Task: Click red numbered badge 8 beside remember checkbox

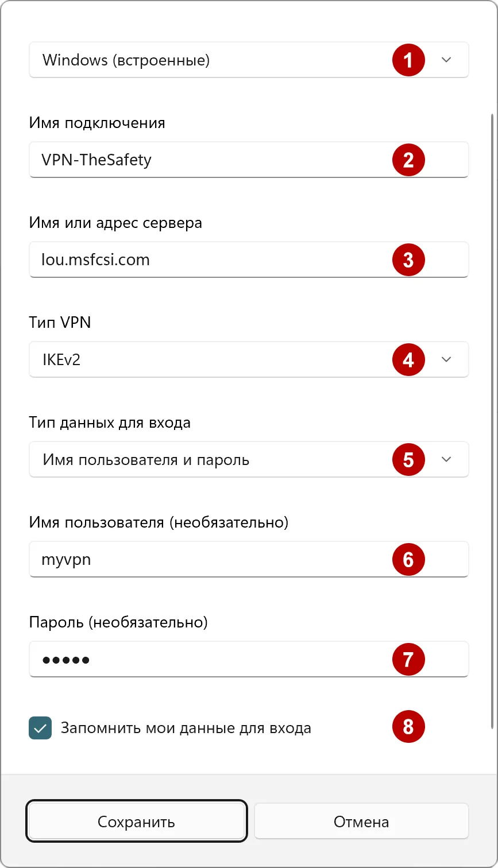Action: (408, 727)
